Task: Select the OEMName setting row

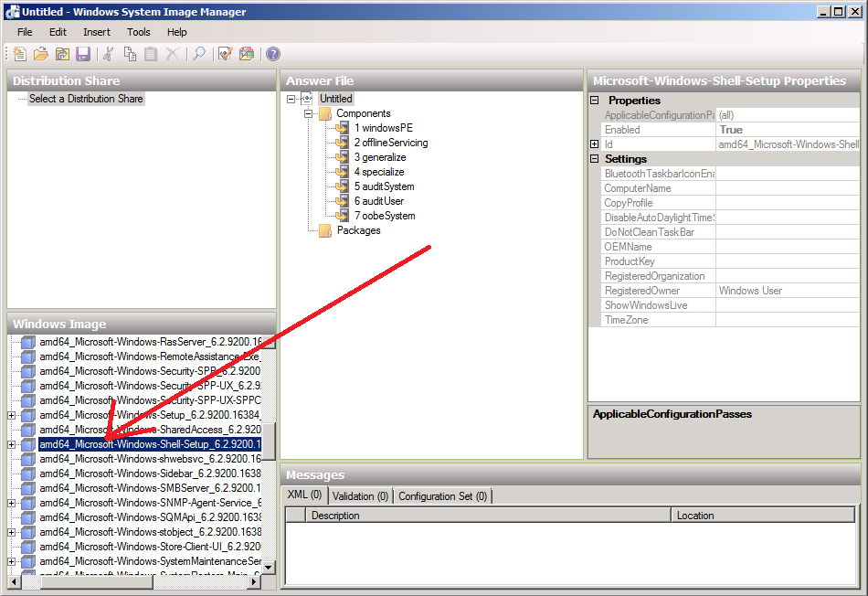Action: [730, 247]
